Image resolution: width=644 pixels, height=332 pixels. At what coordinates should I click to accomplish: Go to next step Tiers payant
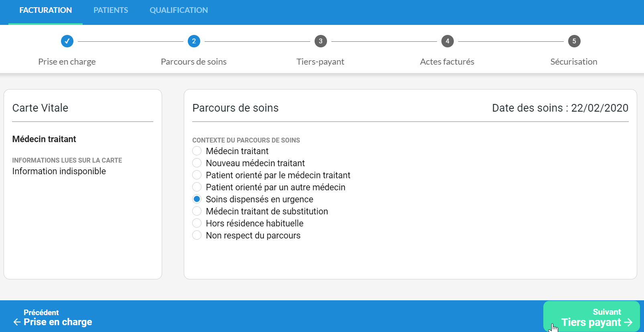click(x=591, y=317)
